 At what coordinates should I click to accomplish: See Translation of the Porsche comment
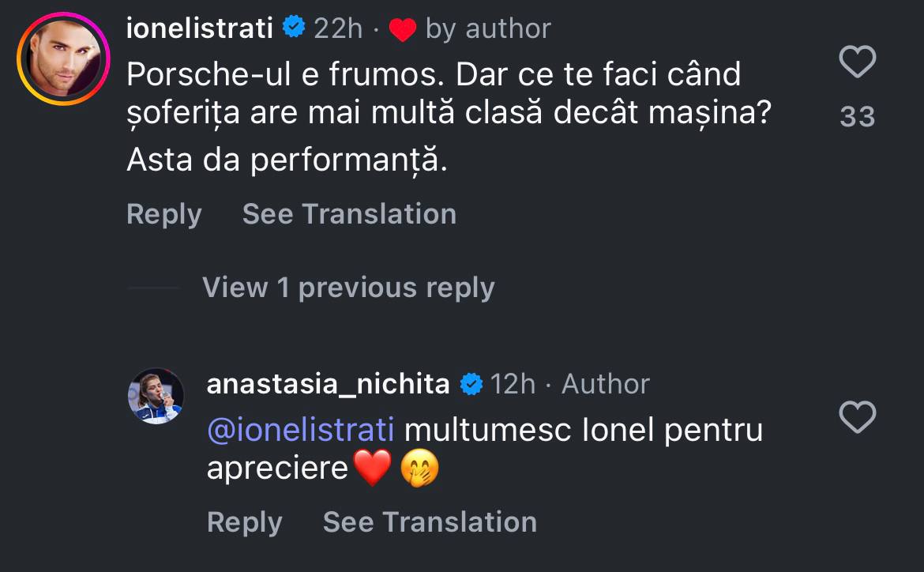349,214
